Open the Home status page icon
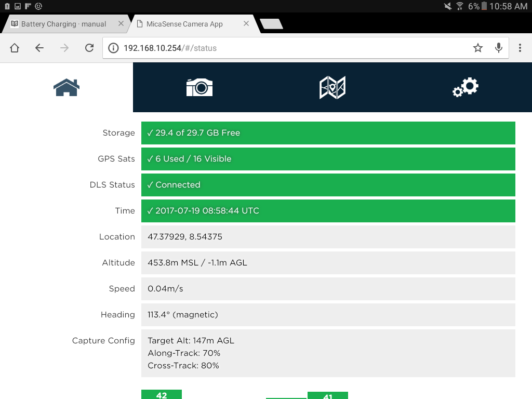The width and height of the screenshot is (532, 399). click(x=66, y=87)
